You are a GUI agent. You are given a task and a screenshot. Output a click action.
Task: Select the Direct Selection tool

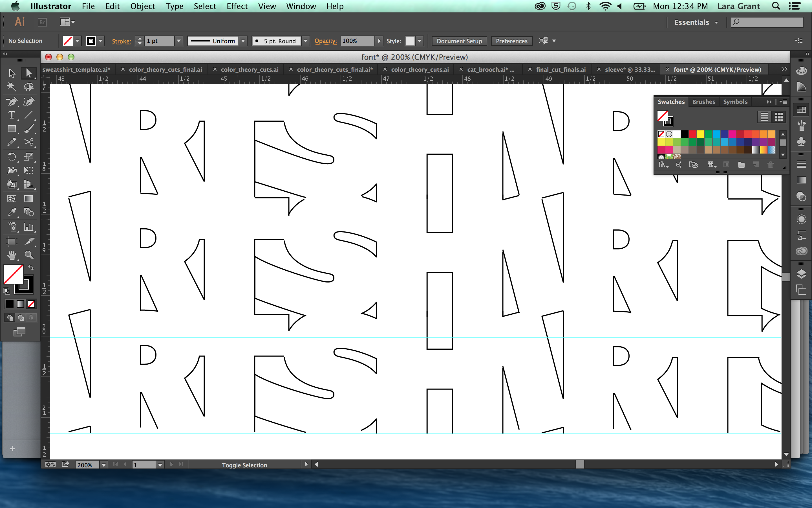click(x=29, y=73)
